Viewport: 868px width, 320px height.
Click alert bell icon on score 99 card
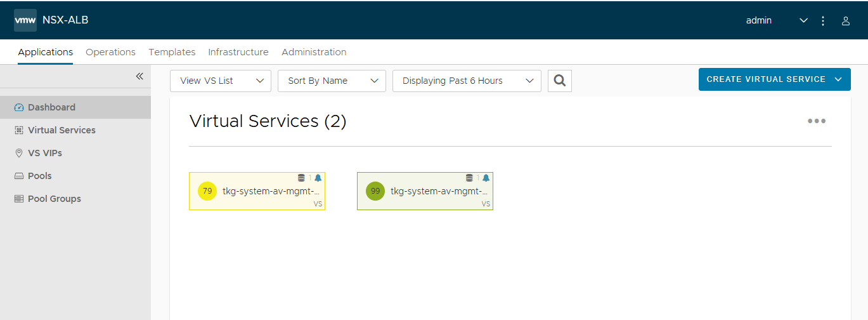pyautogui.click(x=486, y=178)
